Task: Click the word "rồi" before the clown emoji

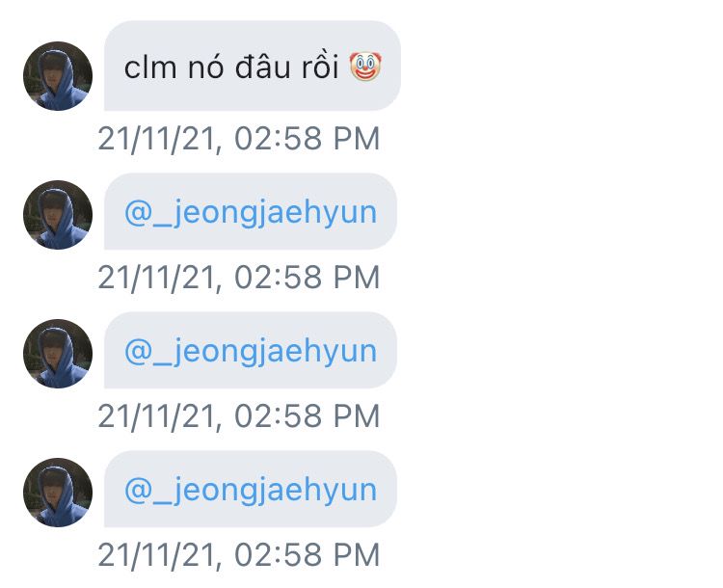Action: pyautogui.click(x=320, y=67)
